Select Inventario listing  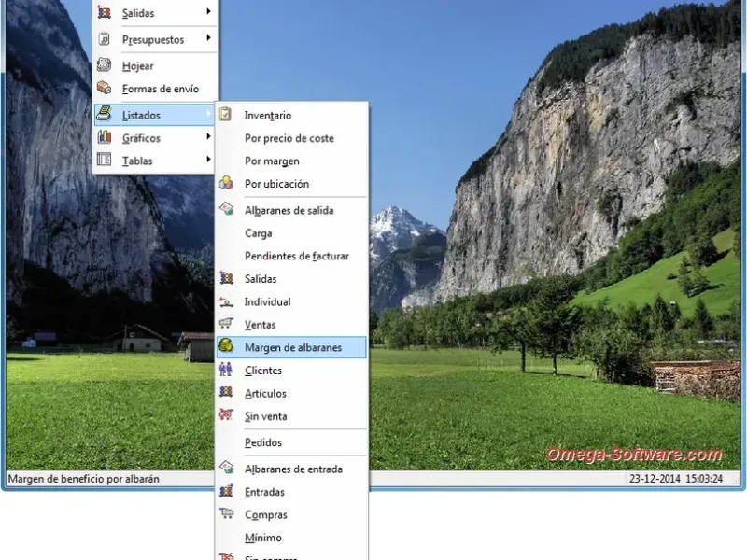coord(291,115)
